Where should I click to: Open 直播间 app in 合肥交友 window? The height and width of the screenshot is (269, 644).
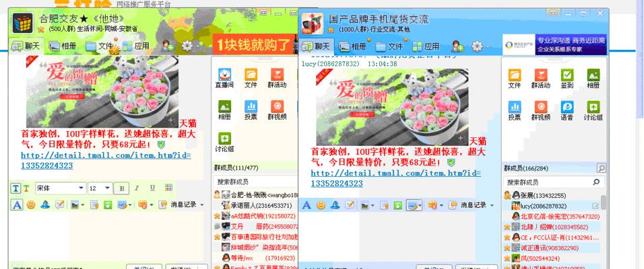point(225,78)
